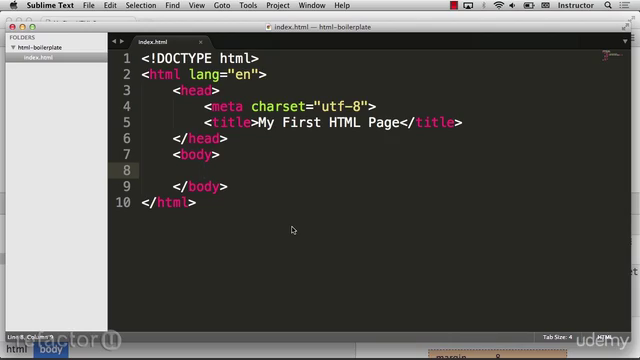Click the battery status icon
This screenshot has width=640, height=360.
coord(529,5)
